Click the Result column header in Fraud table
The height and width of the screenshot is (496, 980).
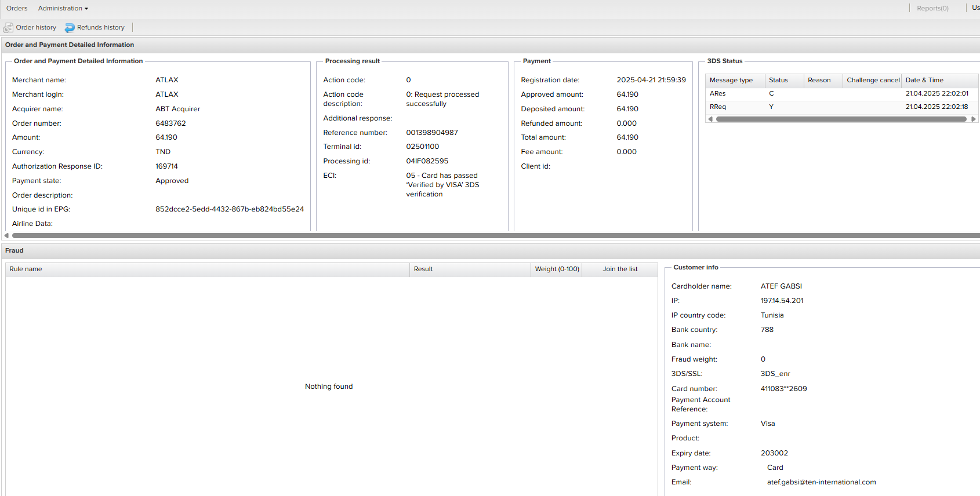pos(423,269)
